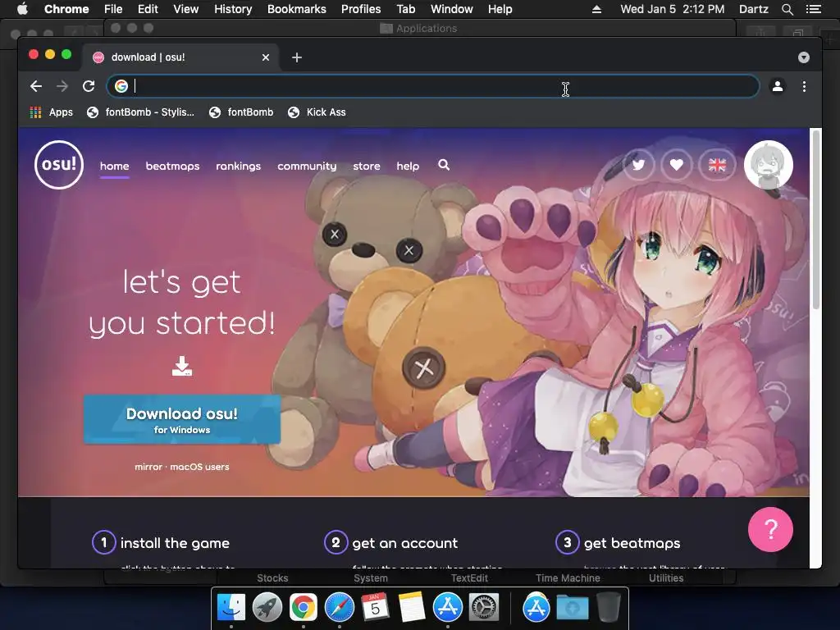Open Notification Center list icon

pyautogui.click(x=813, y=9)
